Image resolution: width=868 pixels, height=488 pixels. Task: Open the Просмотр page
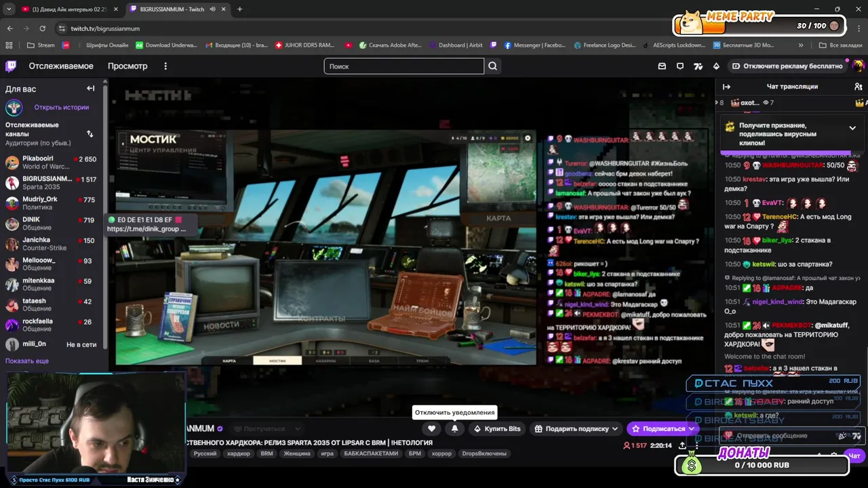coord(127,66)
